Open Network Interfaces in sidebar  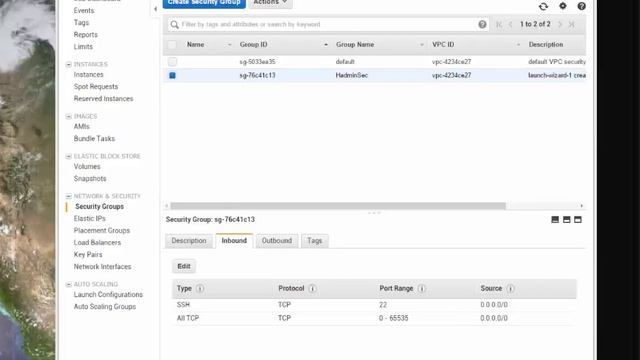[102, 267]
